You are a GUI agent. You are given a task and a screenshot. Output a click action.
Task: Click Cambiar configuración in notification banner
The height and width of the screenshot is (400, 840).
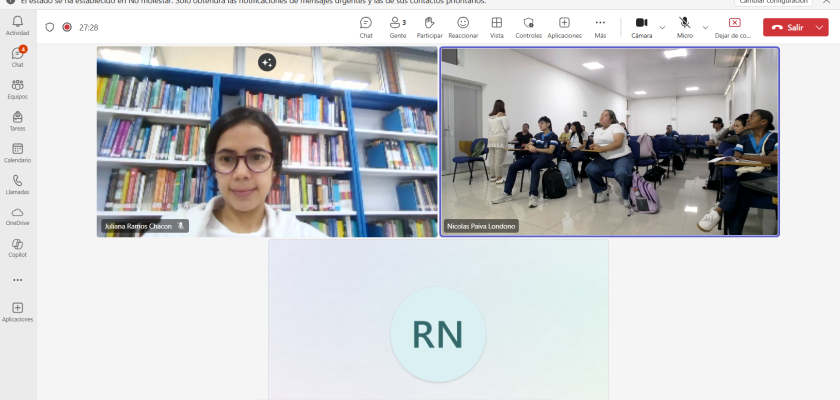[775, 2]
